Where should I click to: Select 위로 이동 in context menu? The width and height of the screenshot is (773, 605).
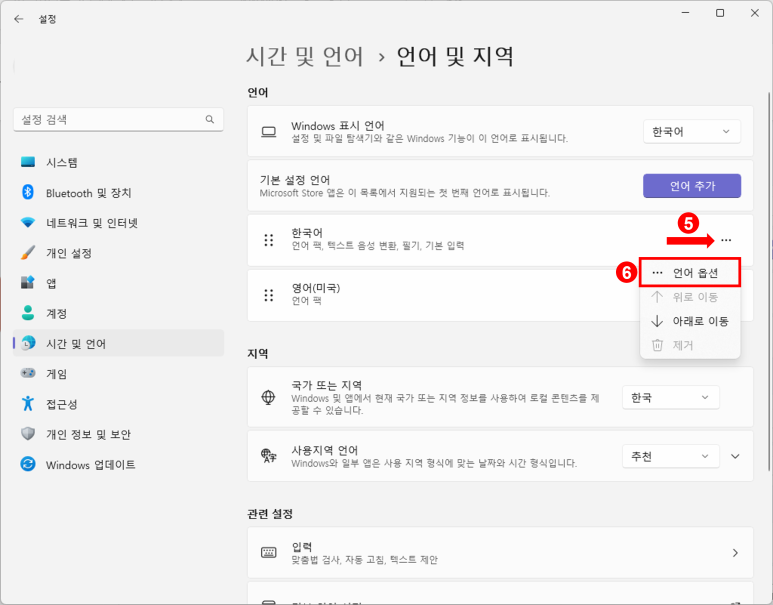point(690,297)
